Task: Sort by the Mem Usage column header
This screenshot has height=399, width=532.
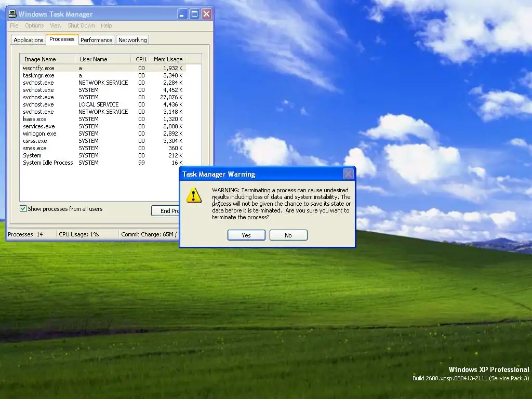Action: tap(168, 59)
